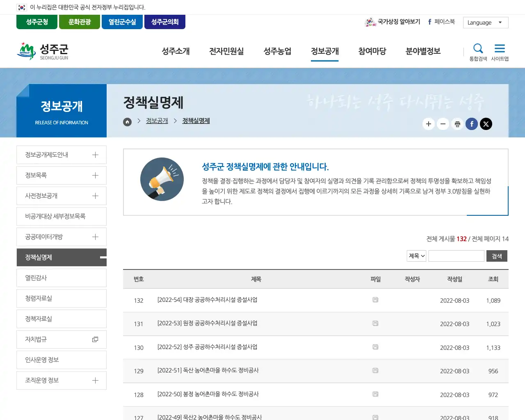The width and height of the screenshot is (525, 420).
Task: Click into the search keyword field
Action: point(456,256)
